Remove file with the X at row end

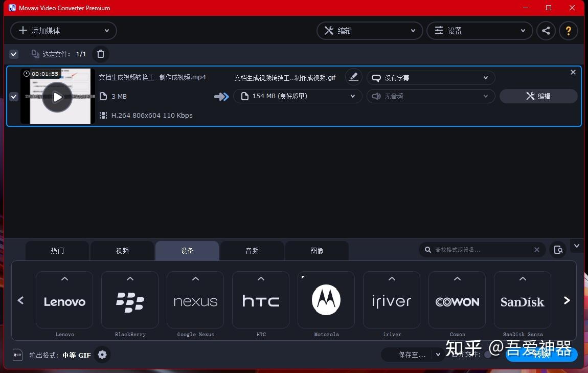(573, 72)
